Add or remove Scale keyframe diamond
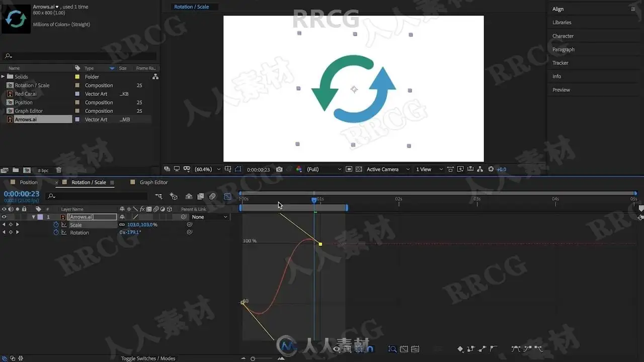 click(11, 225)
